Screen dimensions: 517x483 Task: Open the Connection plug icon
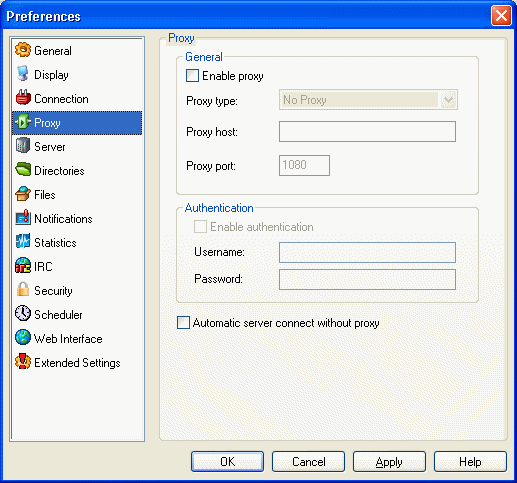pos(23,98)
